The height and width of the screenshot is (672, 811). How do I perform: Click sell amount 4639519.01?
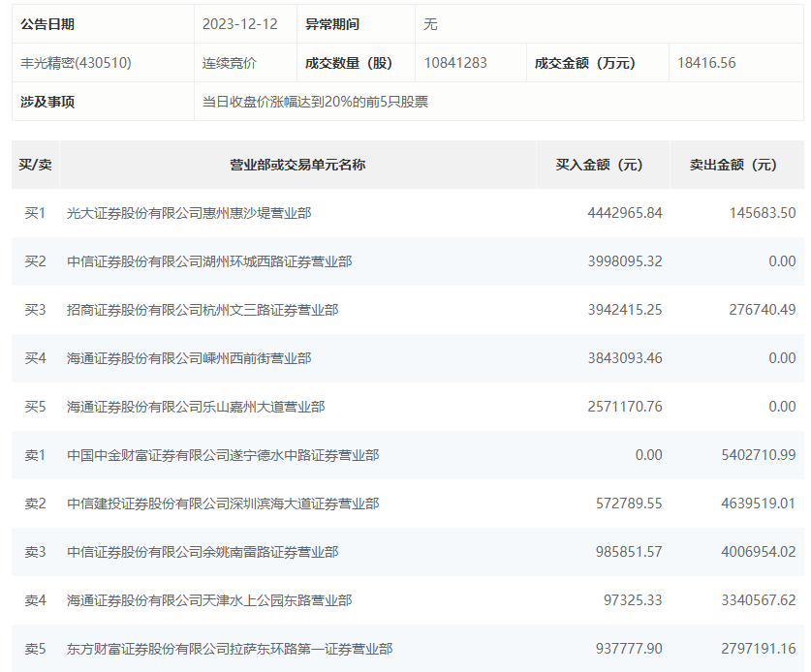tap(759, 504)
